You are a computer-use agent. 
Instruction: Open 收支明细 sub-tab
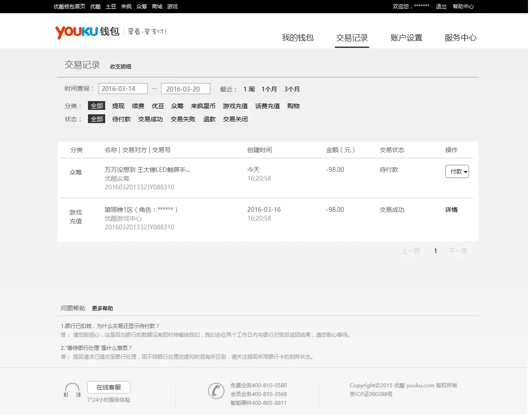pos(121,67)
